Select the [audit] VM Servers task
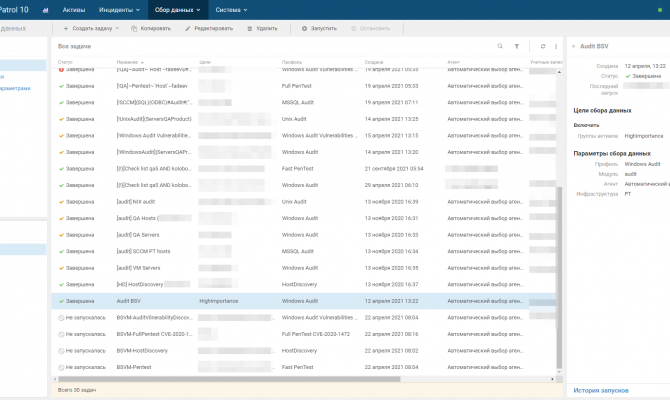The width and height of the screenshot is (670, 400). [x=138, y=268]
